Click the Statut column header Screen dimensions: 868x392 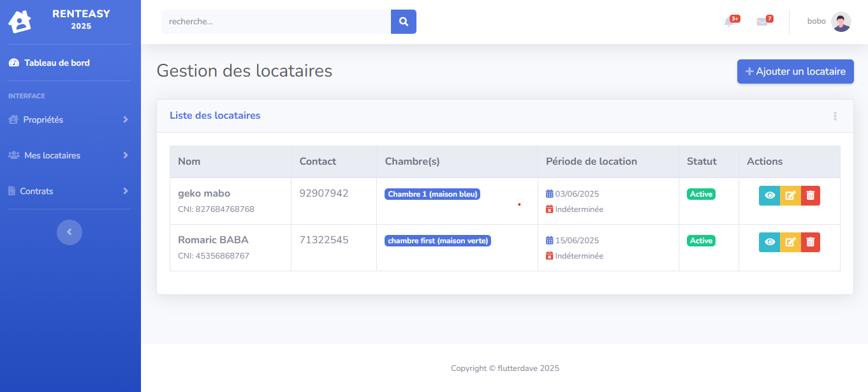click(709, 162)
